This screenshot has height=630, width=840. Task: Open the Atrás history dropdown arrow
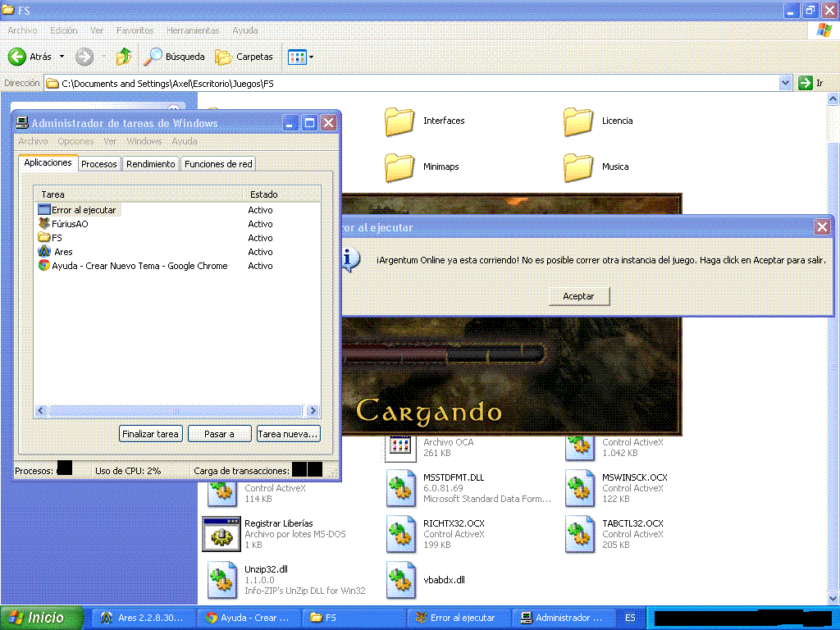click(x=62, y=57)
